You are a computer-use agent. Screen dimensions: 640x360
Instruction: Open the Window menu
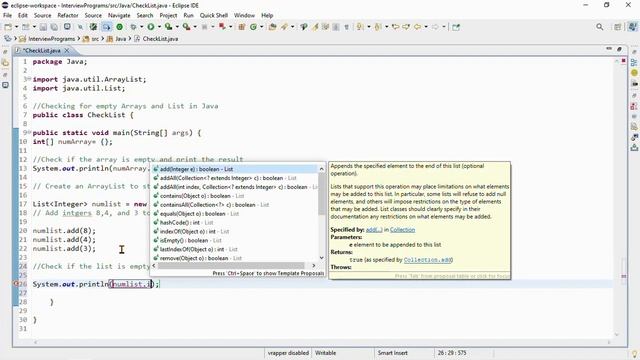[x=244, y=15]
